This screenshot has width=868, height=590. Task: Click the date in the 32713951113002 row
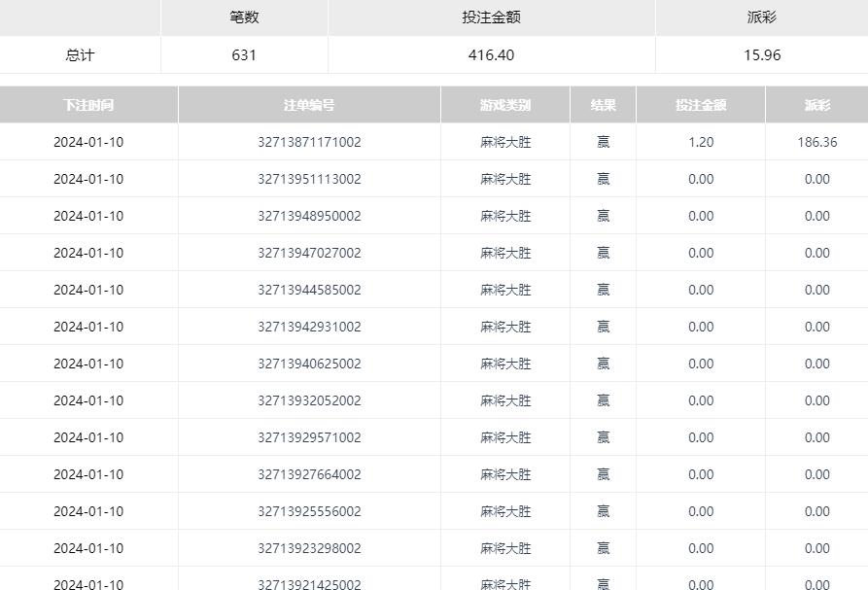coord(88,179)
